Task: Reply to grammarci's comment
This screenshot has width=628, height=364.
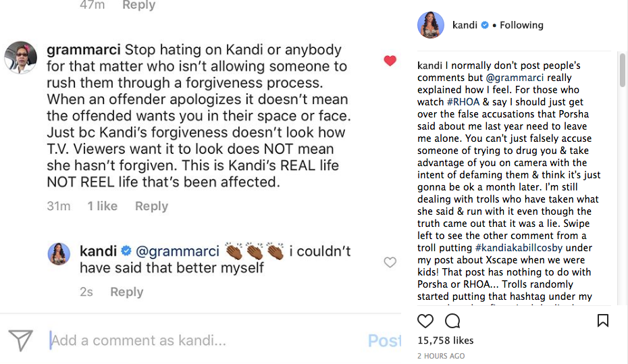Action: 151,206
